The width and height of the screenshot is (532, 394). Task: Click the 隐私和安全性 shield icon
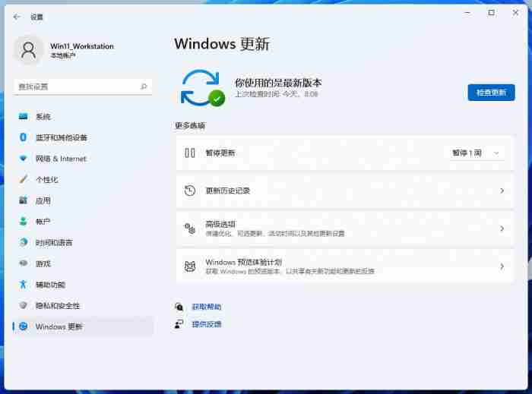coord(23,305)
